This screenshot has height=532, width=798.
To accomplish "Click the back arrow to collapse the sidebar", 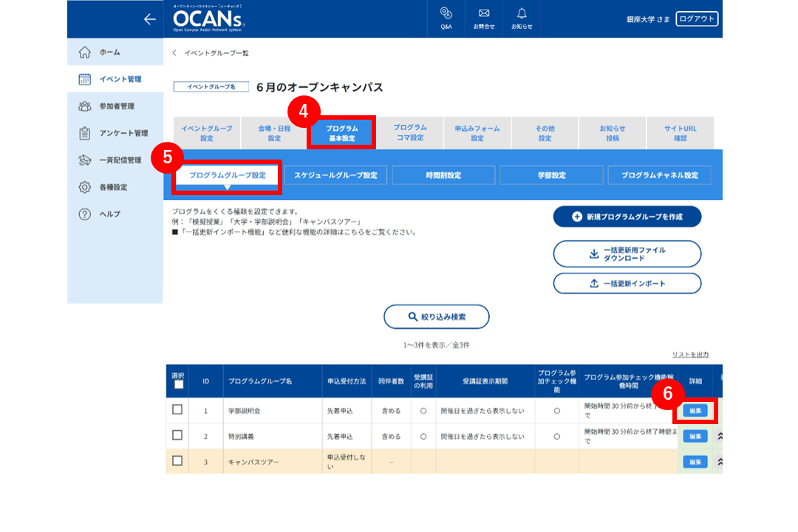I will click(x=149, y=19).
